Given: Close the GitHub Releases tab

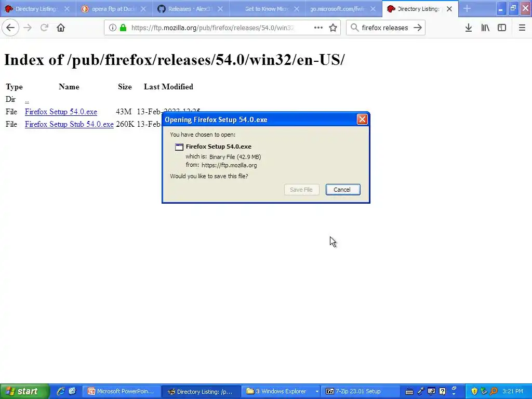Looking at the screenshot, I should pos(220,9).
